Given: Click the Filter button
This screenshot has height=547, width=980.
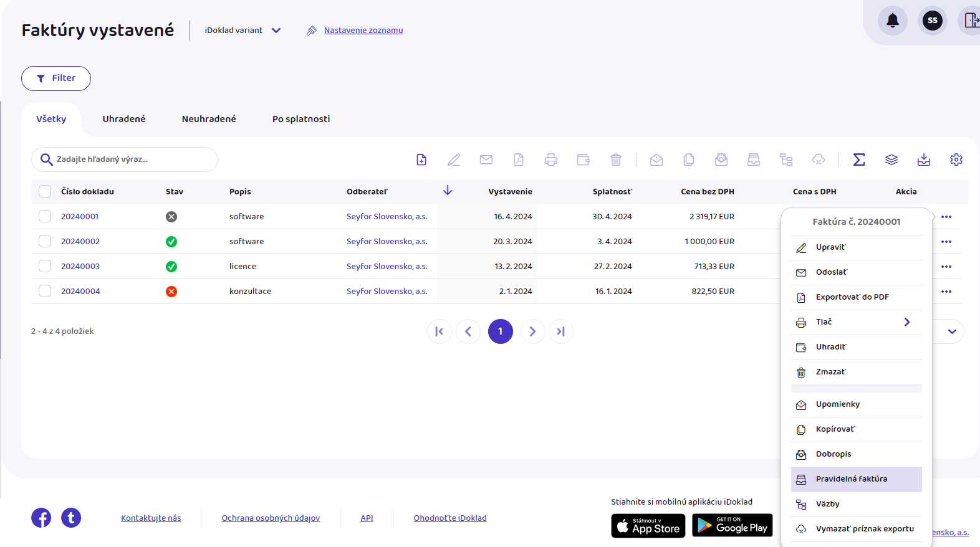Looking at the screenshot, I should click(56, 78).
